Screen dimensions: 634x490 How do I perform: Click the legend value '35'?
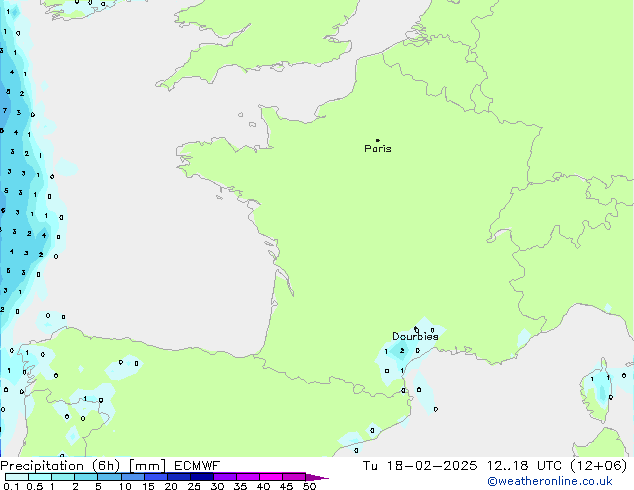click(x=240, y=486)
